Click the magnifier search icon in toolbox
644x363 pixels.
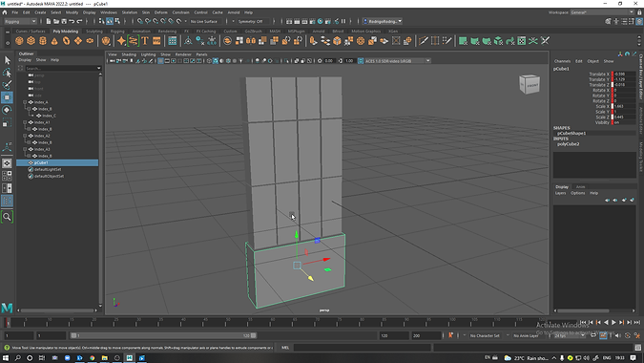[x=7, y=217]
